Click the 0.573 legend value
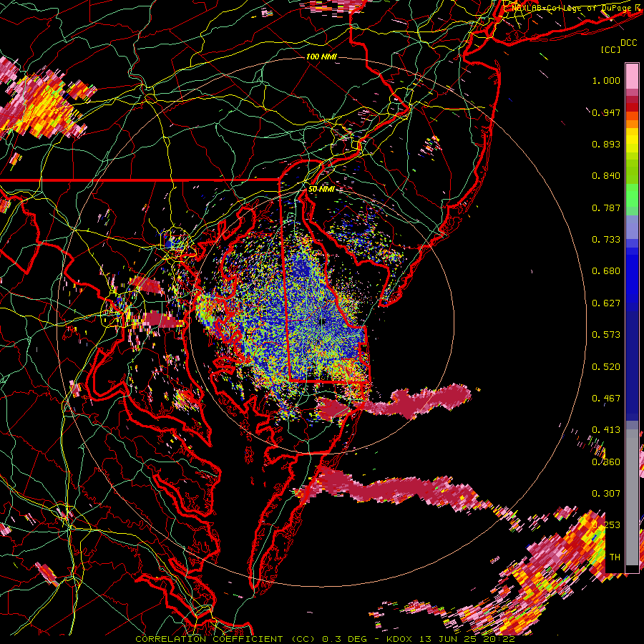This screenshot has width=644, height=644. pyautogui.click(x=606, y=335)
